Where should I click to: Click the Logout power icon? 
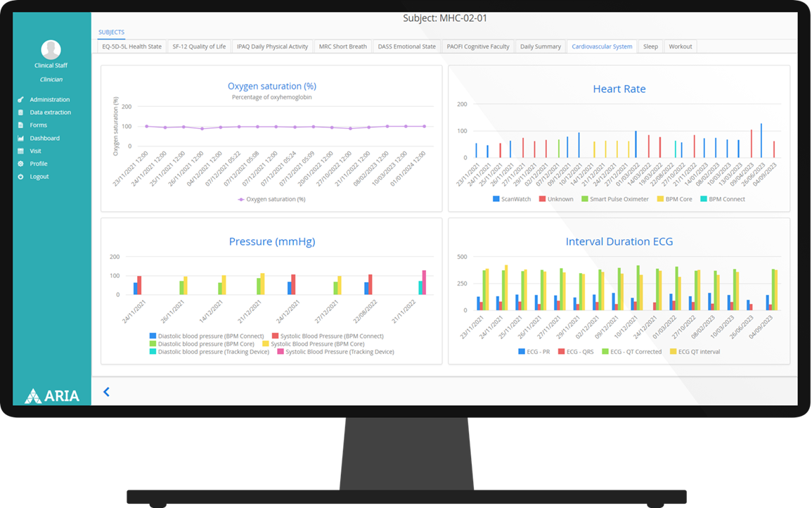(20, 177)
